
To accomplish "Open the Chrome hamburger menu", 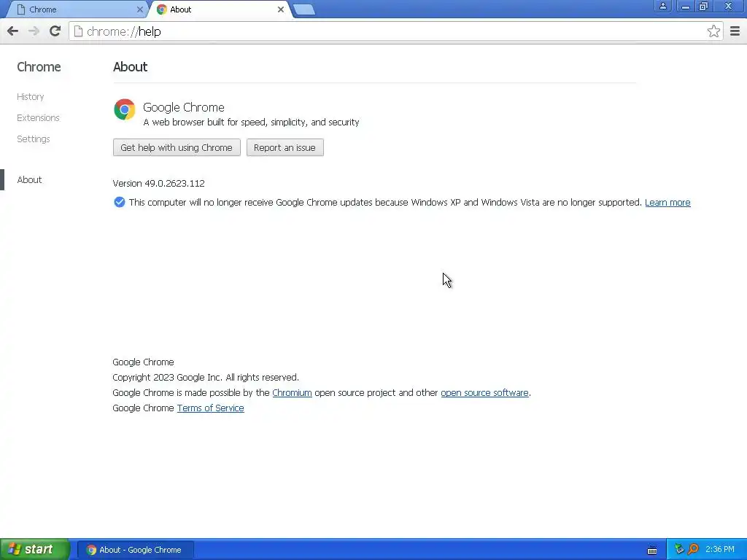I will pyautogui.click(x=735, y=31).
